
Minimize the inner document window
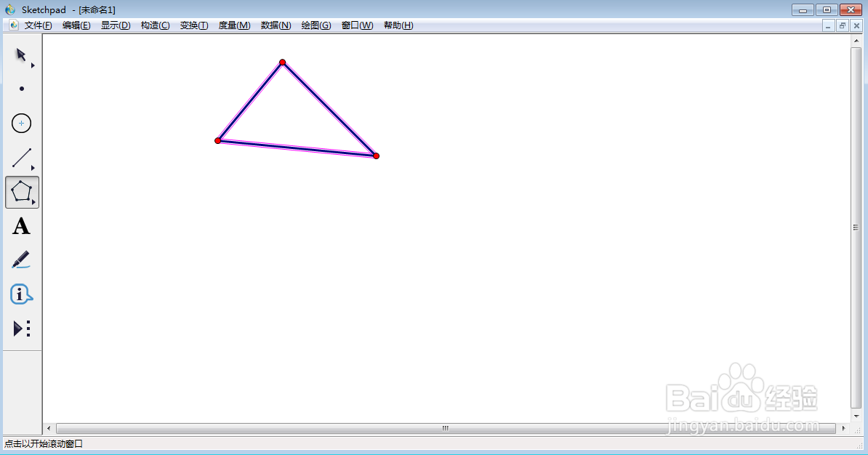pyautogui.click(x=828, y=25)
